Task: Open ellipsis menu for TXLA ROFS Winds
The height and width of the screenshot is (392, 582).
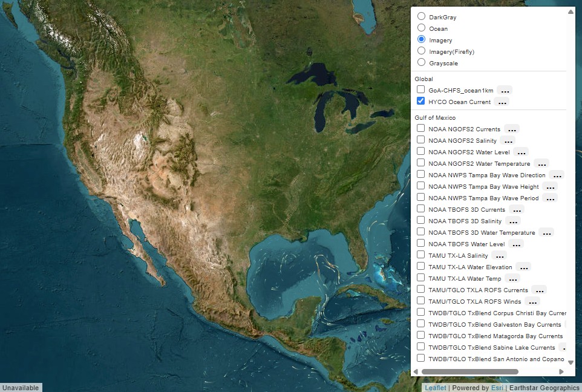Action: (532, 302)
